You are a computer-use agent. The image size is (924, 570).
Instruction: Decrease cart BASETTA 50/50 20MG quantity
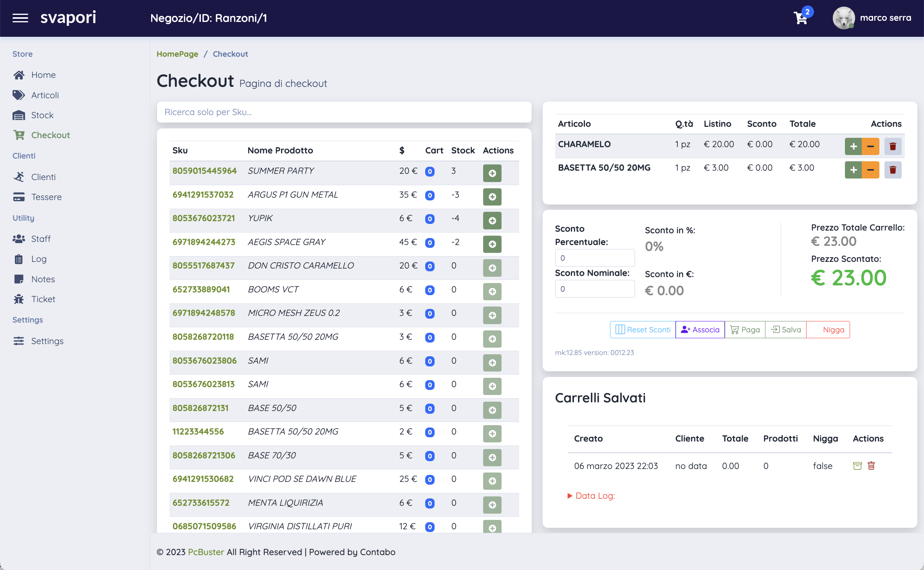coord(871,170)
